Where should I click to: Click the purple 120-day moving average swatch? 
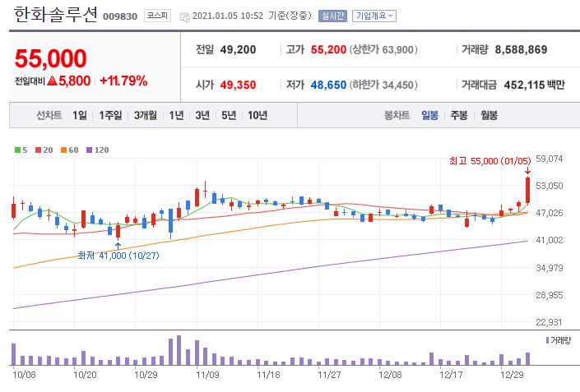[89, 150]
